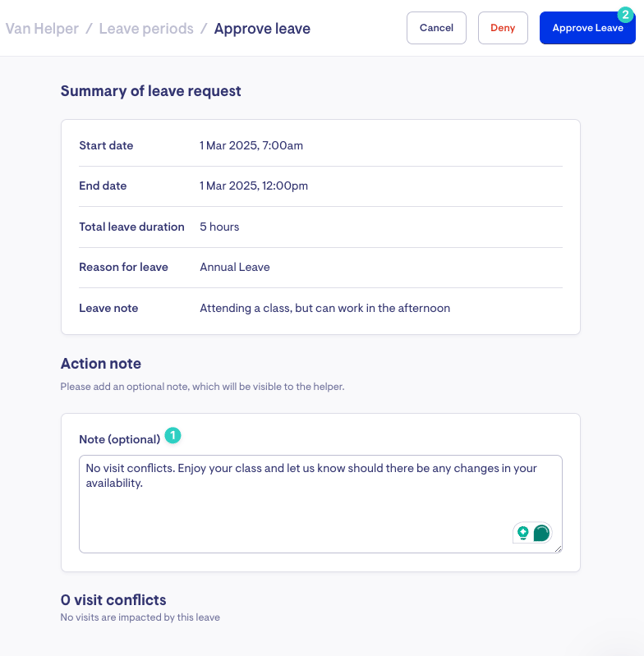Click the lightbulb suggestion icon in note field
Image resolution: width=644 pixels, height=656 pixels.
pos(523,533)
